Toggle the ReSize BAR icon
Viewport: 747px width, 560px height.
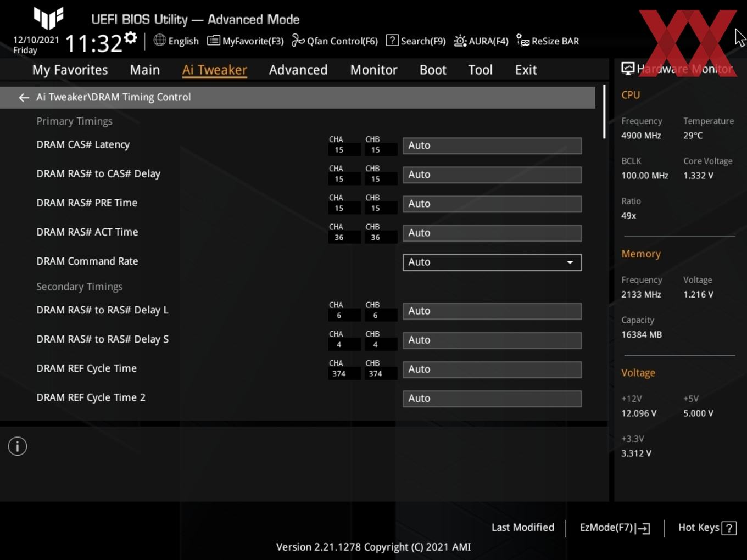523,41
